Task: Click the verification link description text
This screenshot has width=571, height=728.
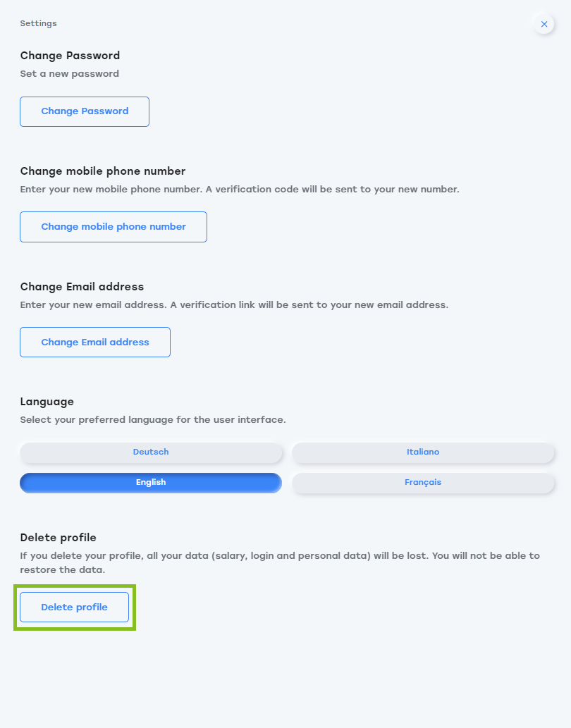Action: coord(234,305)
